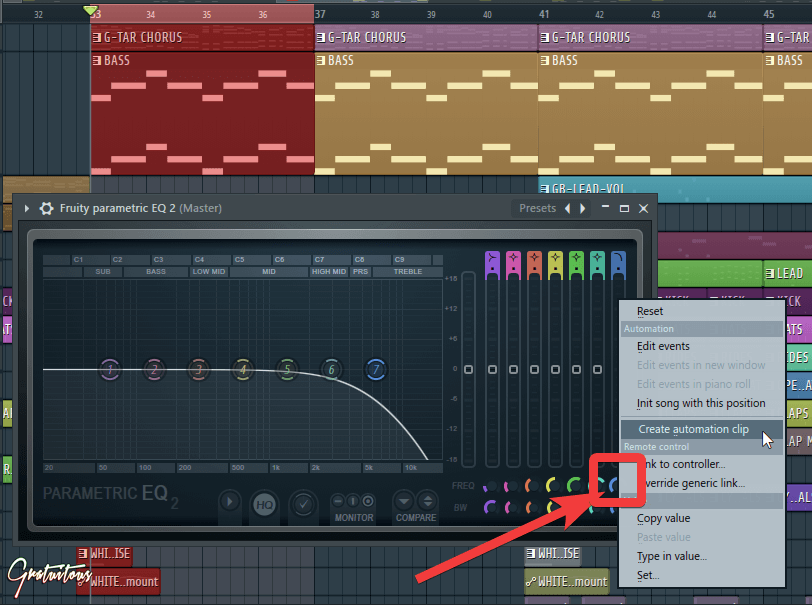
Task: Click the playlist marker at bar 33
Action: tap(91, 10)
